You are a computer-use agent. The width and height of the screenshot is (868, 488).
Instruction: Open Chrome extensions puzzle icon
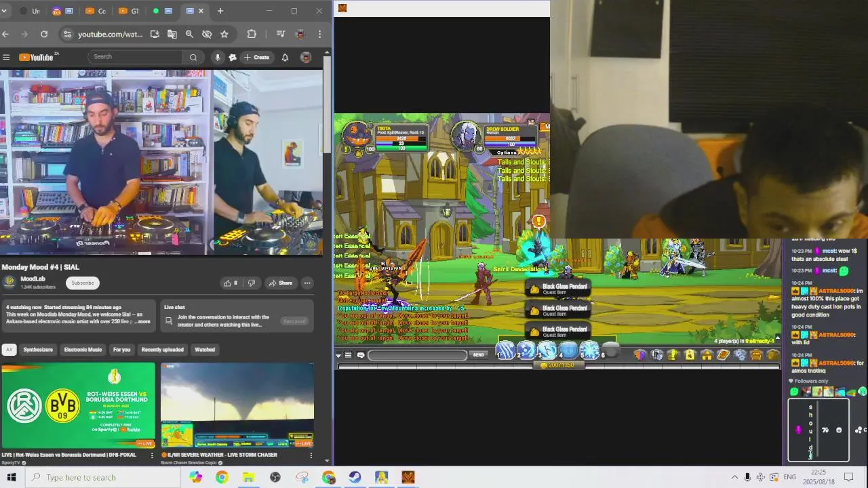[252, 34]
